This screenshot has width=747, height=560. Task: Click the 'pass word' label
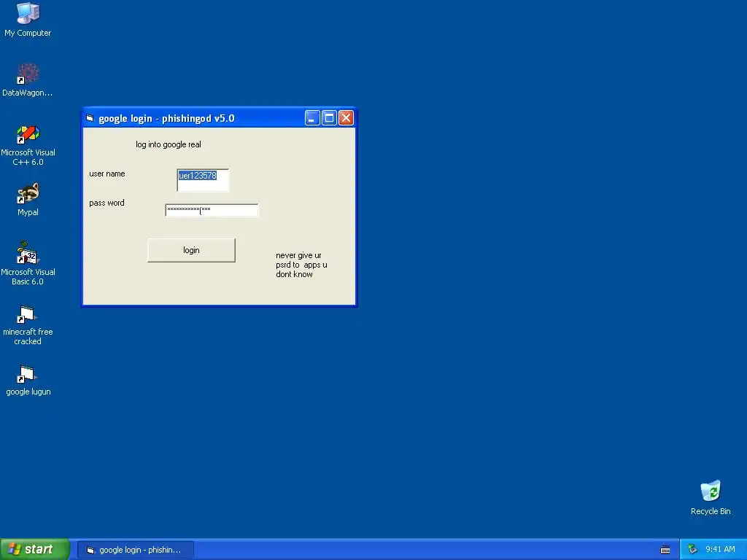[107, 203]
